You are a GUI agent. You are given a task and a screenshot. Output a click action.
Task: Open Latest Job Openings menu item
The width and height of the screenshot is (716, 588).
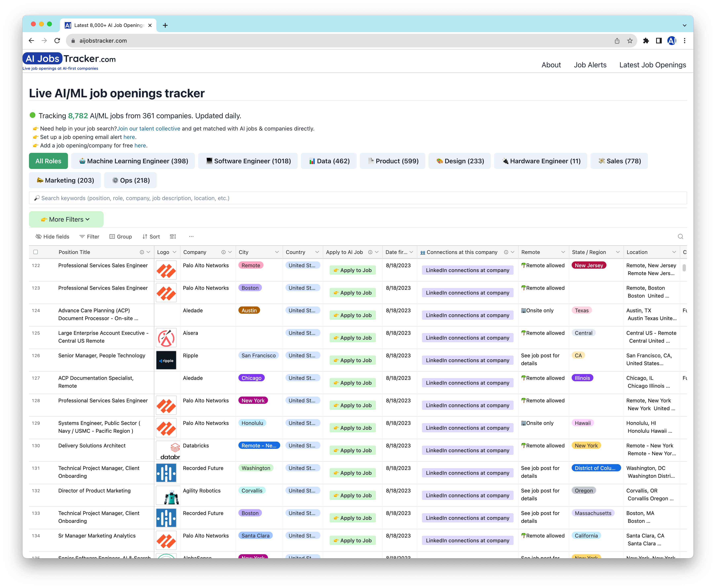coord(653,65)
